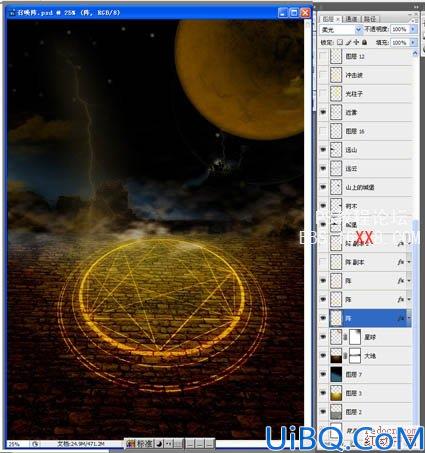Show the 图层 16 layer

(323, 131)
